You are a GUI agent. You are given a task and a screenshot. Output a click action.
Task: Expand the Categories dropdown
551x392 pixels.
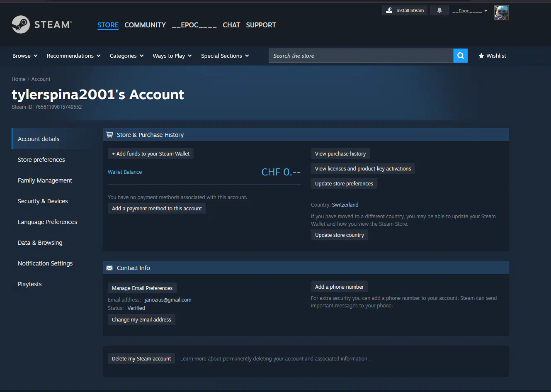coord(126,56)
